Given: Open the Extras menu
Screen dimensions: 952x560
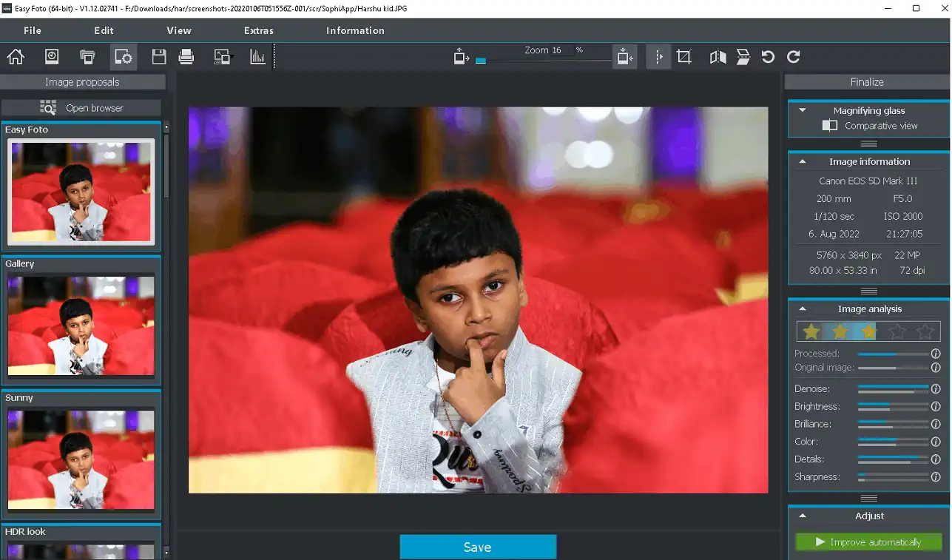Looking at the screenshot, I should (x=258, y=30).
